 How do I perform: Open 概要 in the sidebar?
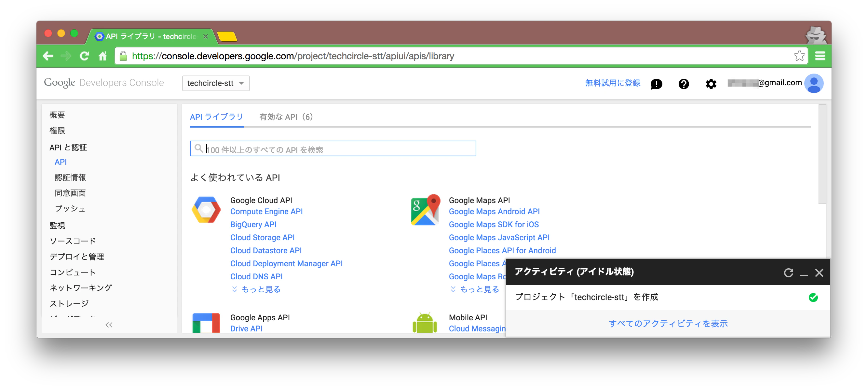coord(57,115)
